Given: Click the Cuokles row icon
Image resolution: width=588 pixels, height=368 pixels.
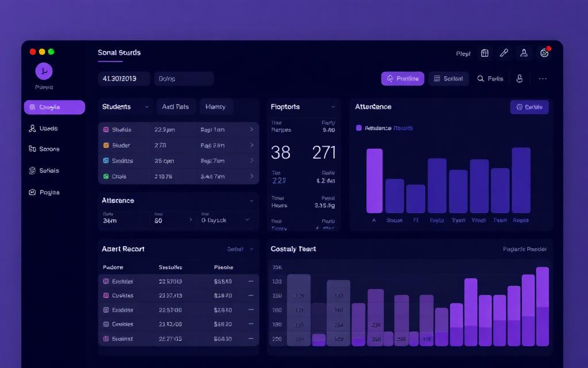Looking at the screenshot, I should pyautogui.click(x=106, y=296).
